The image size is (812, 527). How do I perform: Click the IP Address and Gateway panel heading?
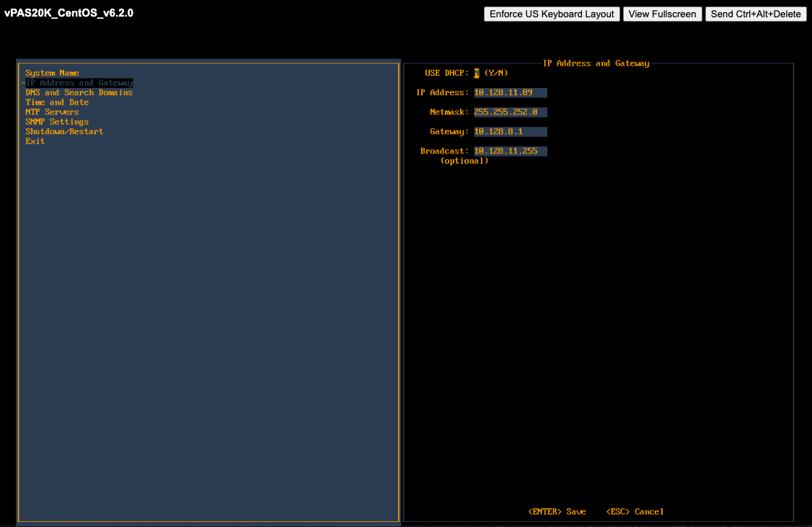[x=596, y=63]
